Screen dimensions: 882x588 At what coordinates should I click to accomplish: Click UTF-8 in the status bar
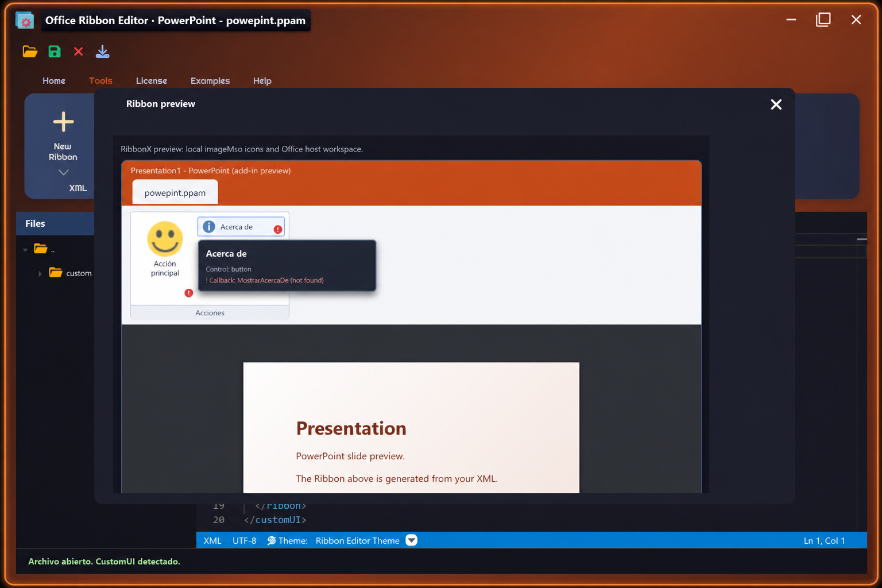pos(245,541)
